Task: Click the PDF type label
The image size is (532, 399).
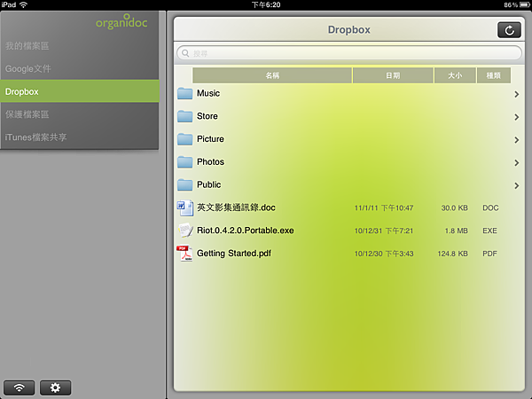Action: pyautogui.click(x=489, y=254)
